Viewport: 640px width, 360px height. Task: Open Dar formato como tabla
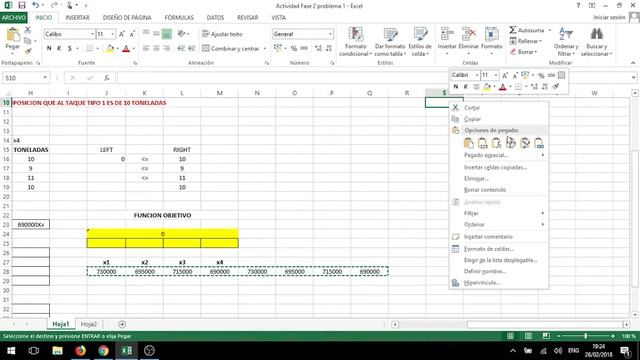pyautogui.click(x=390, y=42)
